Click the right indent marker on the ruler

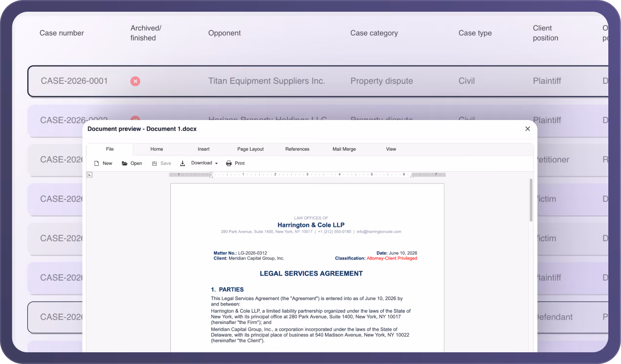[412, 175]
